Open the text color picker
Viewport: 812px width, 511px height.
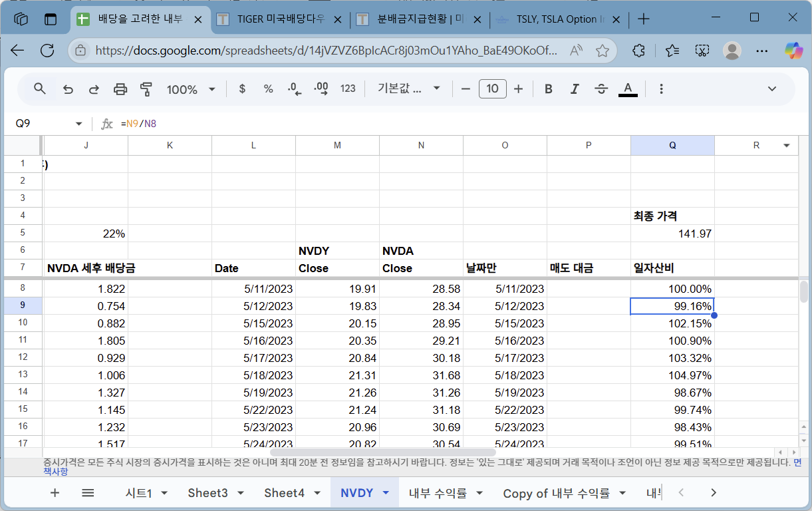click(x=628, y=89)
